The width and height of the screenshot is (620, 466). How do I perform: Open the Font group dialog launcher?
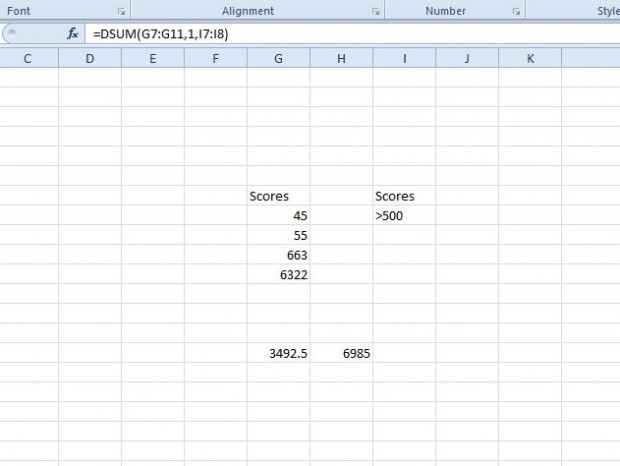point(121,12)
